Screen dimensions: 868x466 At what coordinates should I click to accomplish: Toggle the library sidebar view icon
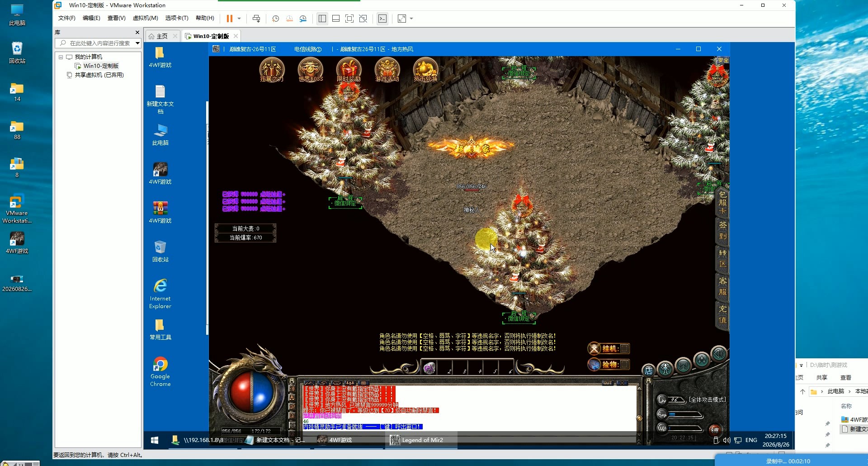click(322, 19)
